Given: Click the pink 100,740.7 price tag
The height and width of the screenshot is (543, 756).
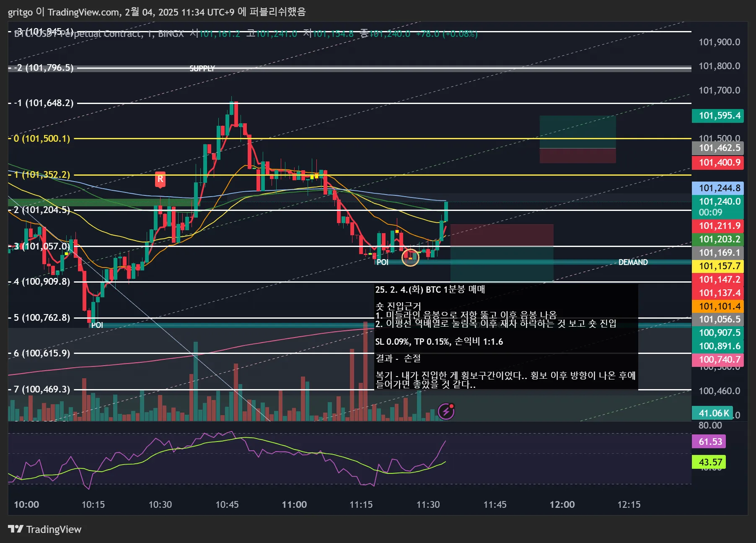Looking at the screenshot, I should tap(718, 359).
